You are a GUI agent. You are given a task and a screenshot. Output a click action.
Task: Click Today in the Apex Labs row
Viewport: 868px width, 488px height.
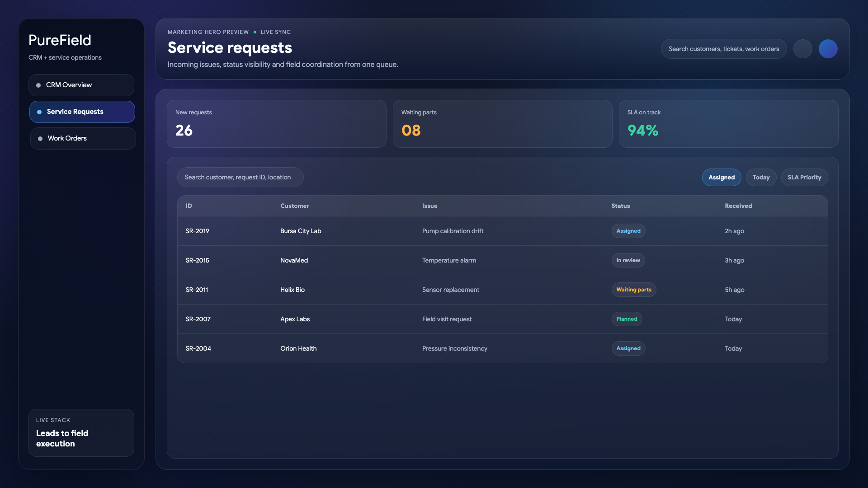pos(734,319)
